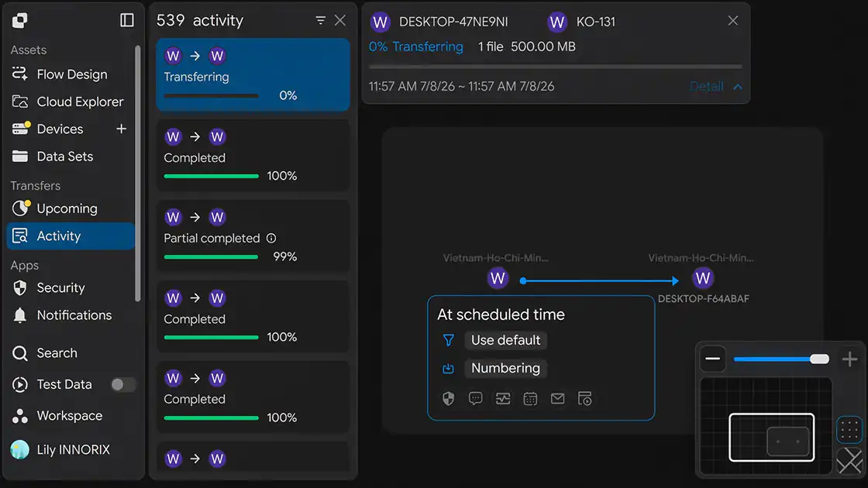Open Notifications bell item

pos(71,315)
